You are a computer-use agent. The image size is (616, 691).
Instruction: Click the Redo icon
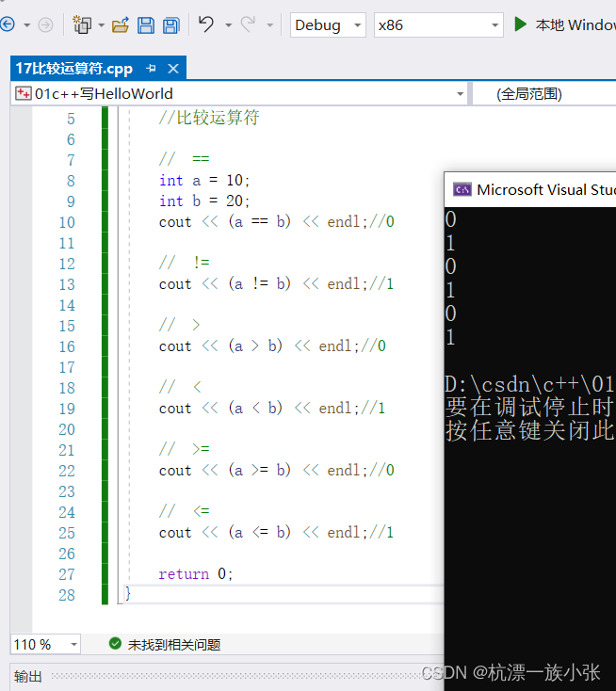point(248,24)
